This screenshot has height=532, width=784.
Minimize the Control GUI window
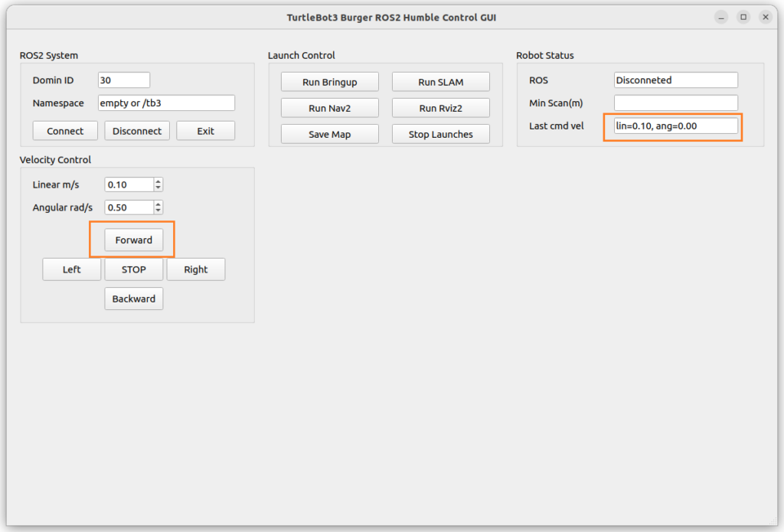coord(721,18)
